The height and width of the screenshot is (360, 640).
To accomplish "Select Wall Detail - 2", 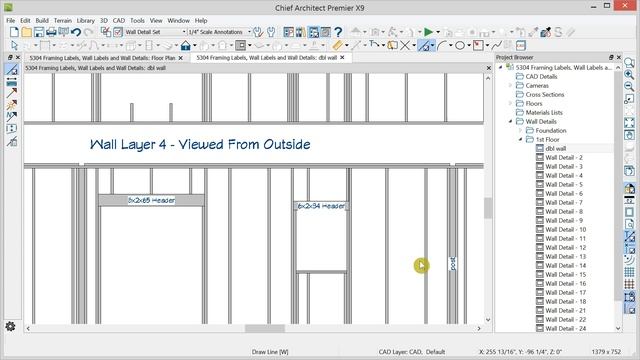I will pyautogui.click(x=564, y=158).
